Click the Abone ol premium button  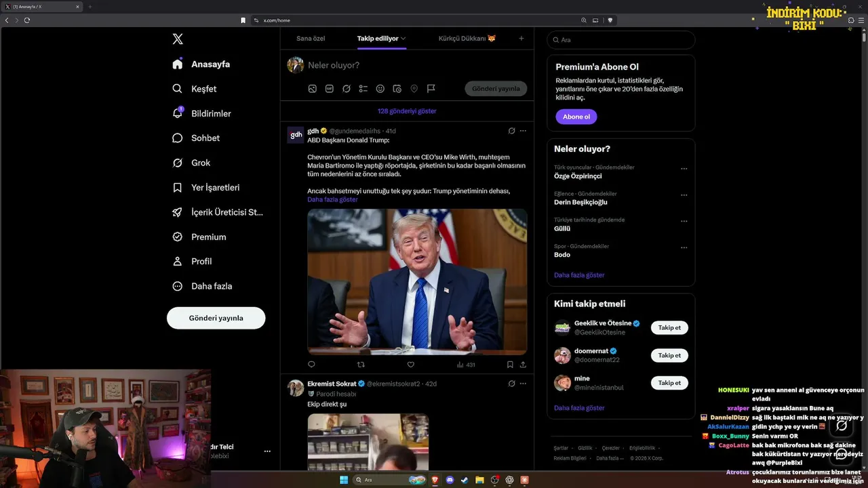(576, 117)
